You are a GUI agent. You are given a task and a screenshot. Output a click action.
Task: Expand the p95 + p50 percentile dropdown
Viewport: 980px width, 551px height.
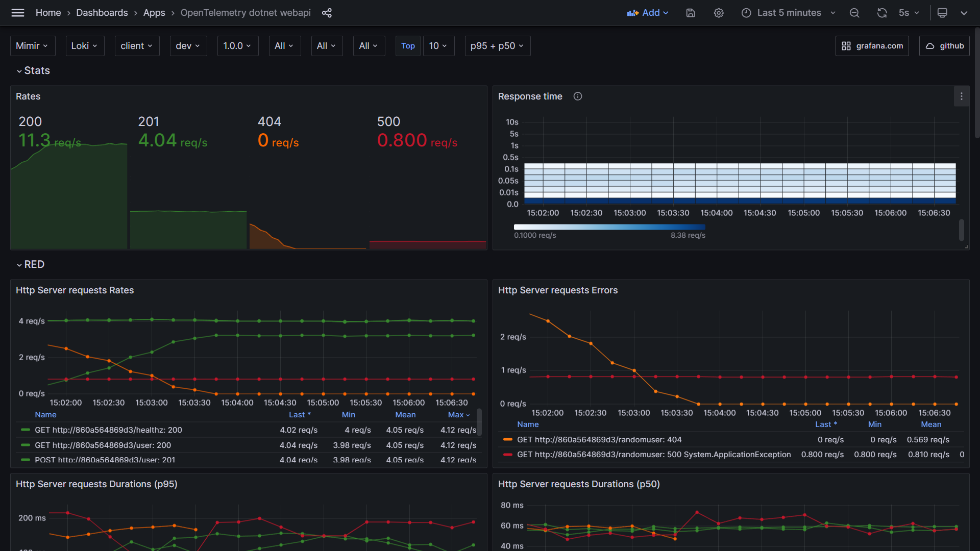point(497,46)
